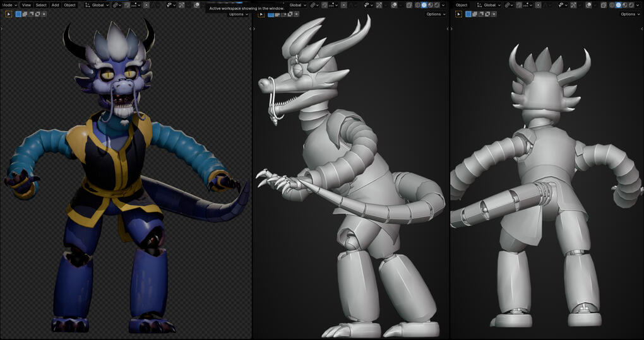This screenshot has width=644, height=340.
Task: Toggle proportional editing in right viewport
Action: 539,5
